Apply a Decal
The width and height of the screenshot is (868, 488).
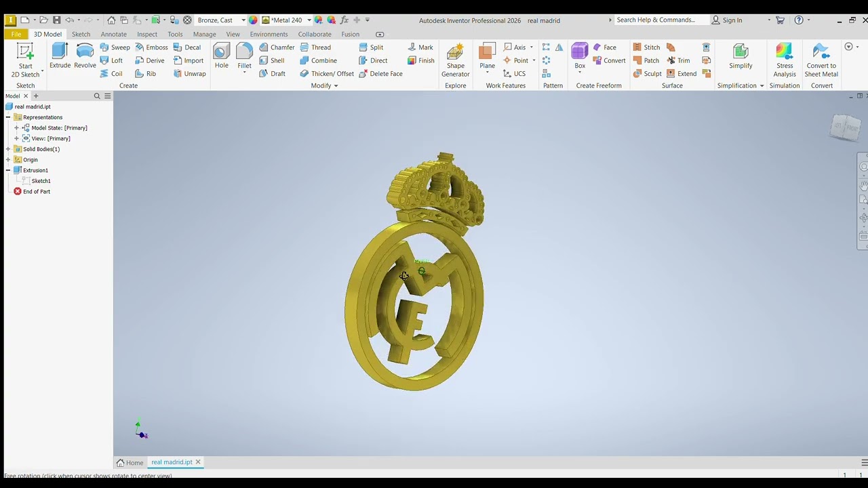[186, 47]
